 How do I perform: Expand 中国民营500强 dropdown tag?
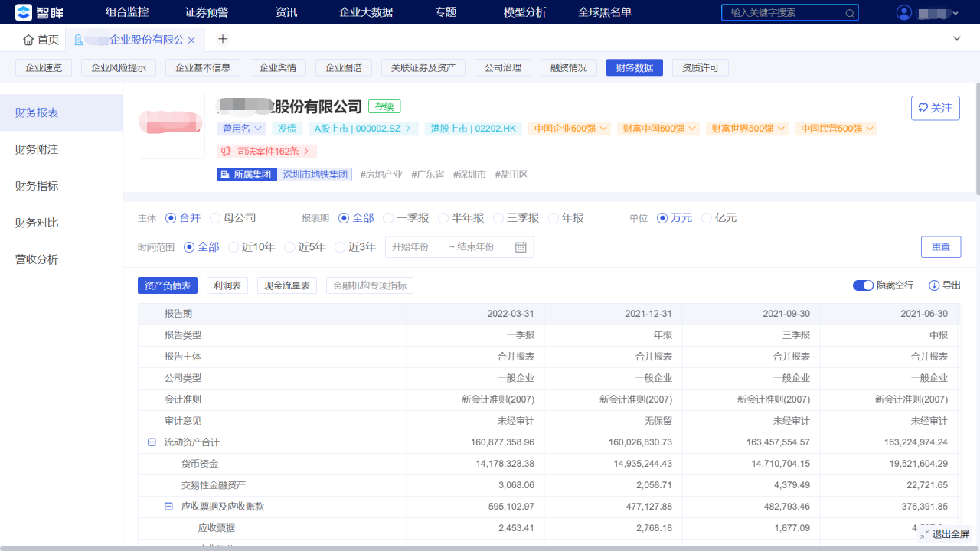tap(836, 129)
